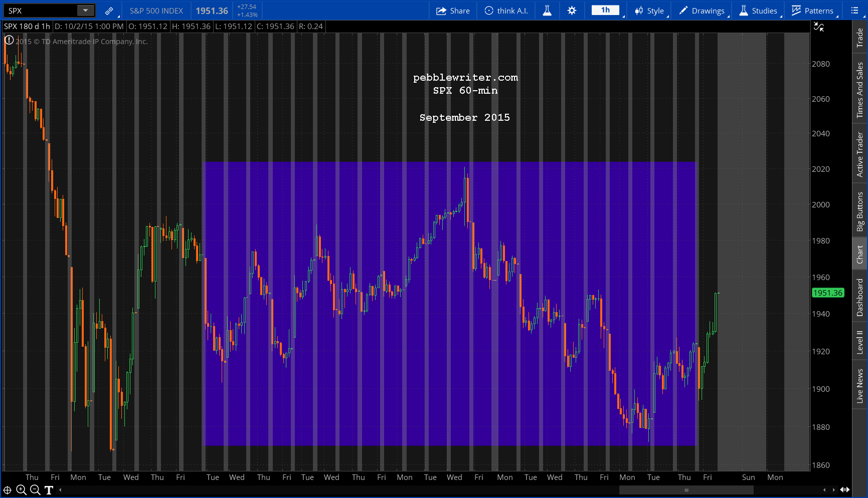
Task: Click the zoom out magnifier icon
Action: click(35, 490)
